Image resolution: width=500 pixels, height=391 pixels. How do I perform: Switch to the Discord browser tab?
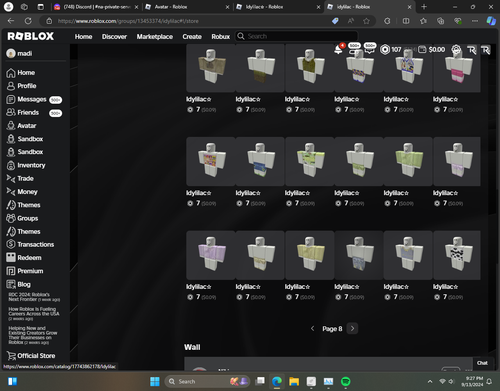(97, 7)
